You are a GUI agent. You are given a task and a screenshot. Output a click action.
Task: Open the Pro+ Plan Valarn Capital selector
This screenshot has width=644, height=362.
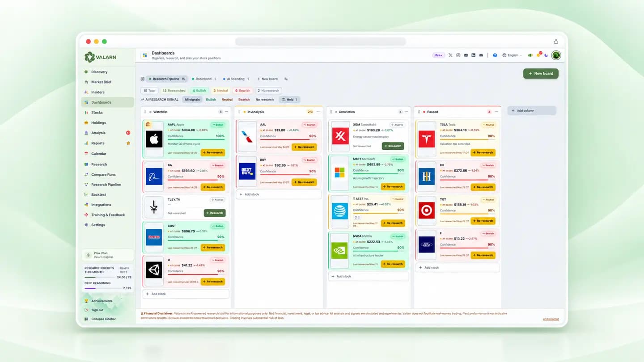click(x=108, y=255)
